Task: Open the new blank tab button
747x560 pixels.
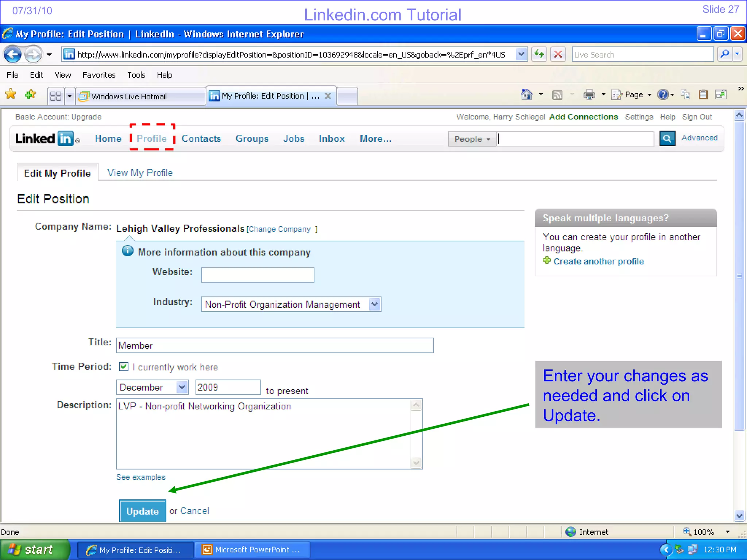Action: 347,96
